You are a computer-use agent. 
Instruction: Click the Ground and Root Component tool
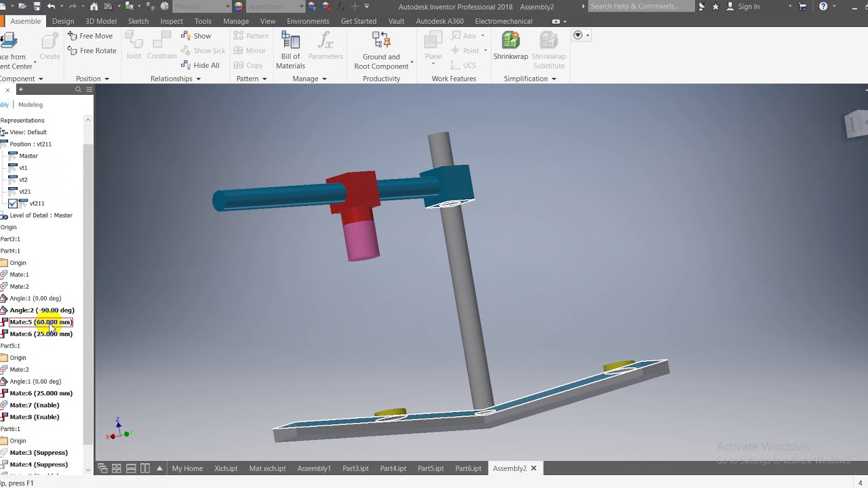tap(381, 50)
